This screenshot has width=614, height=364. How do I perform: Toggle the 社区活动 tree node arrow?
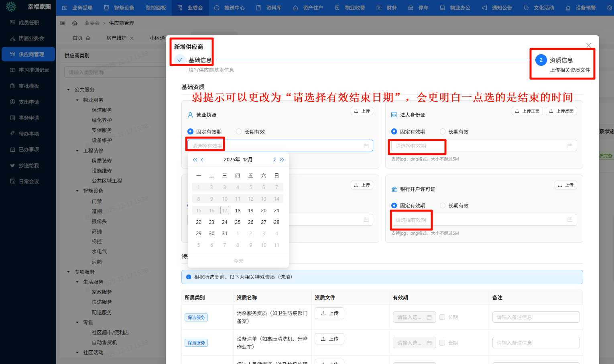(x=77, y=352)
